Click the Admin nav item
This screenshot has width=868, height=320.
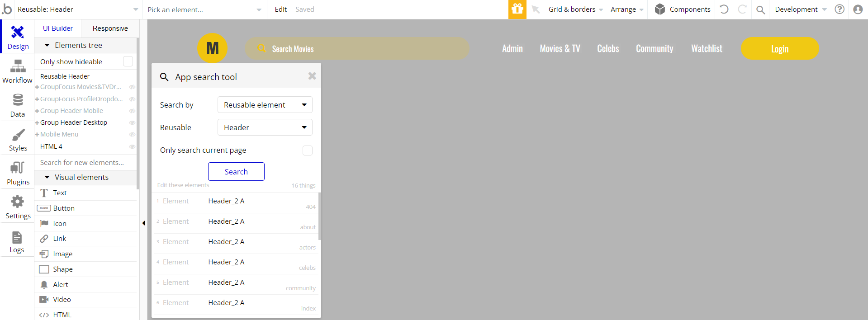pyautogui.click(x=512, y=48)
